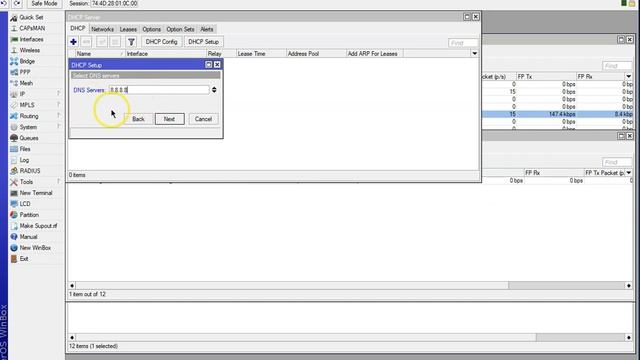Viewport: 640px width, 360px height.
Task: Open the Interfaces menu
Action: [x=31, y=40]
